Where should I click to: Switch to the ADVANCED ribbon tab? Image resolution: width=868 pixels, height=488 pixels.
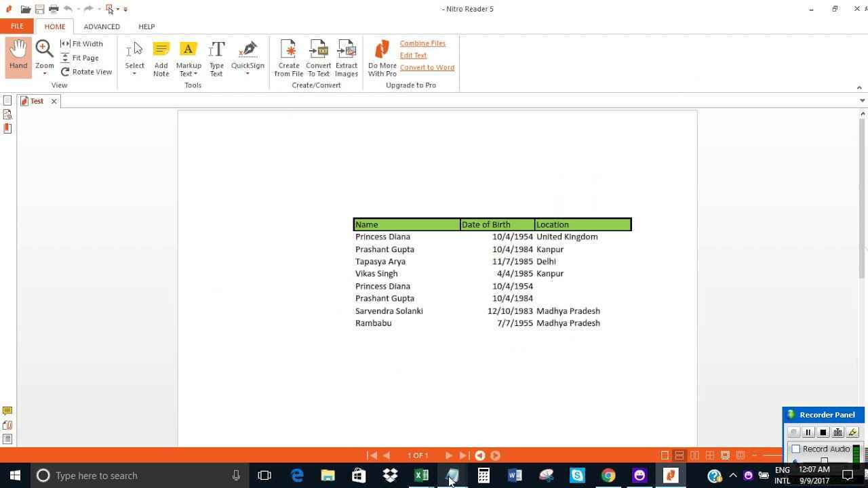click(x=102, y=26)
